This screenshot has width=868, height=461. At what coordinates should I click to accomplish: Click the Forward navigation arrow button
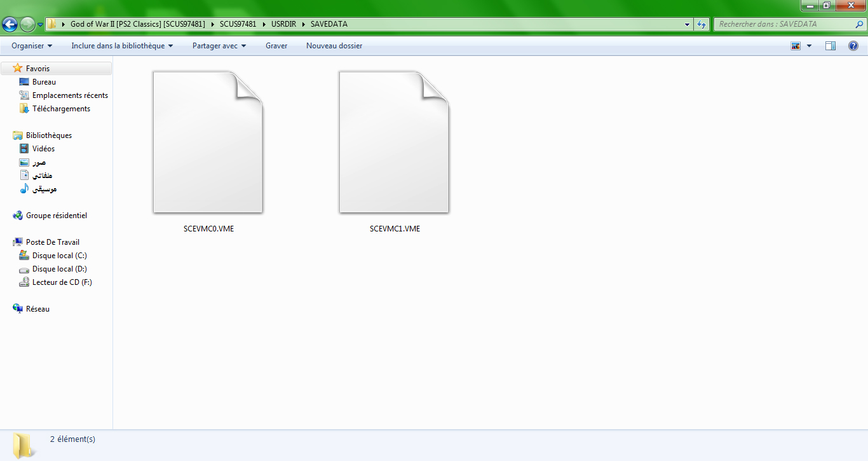tap(27, 25)
